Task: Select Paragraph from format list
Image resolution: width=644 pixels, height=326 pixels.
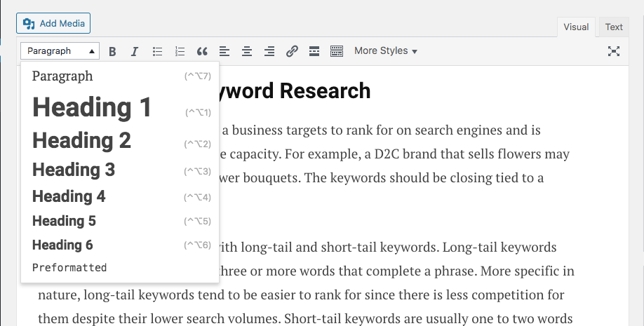Action: [x=120, y=76]
